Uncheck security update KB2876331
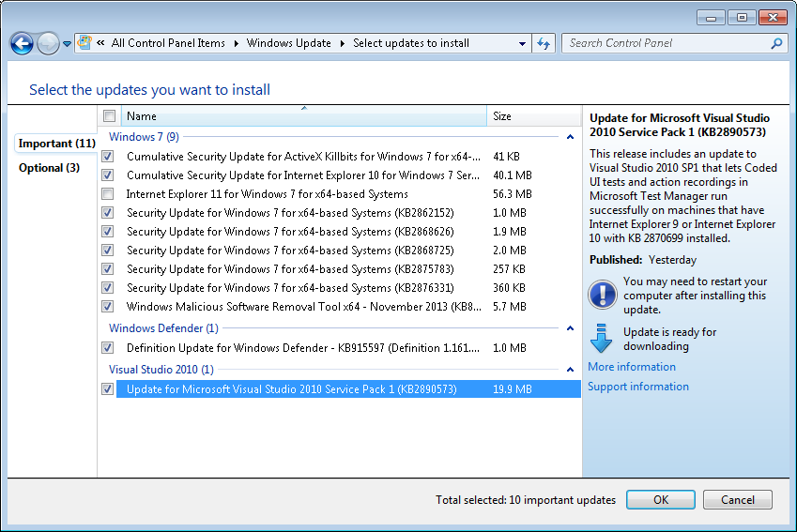Screen dimensions: 797x532 [108, 288]
